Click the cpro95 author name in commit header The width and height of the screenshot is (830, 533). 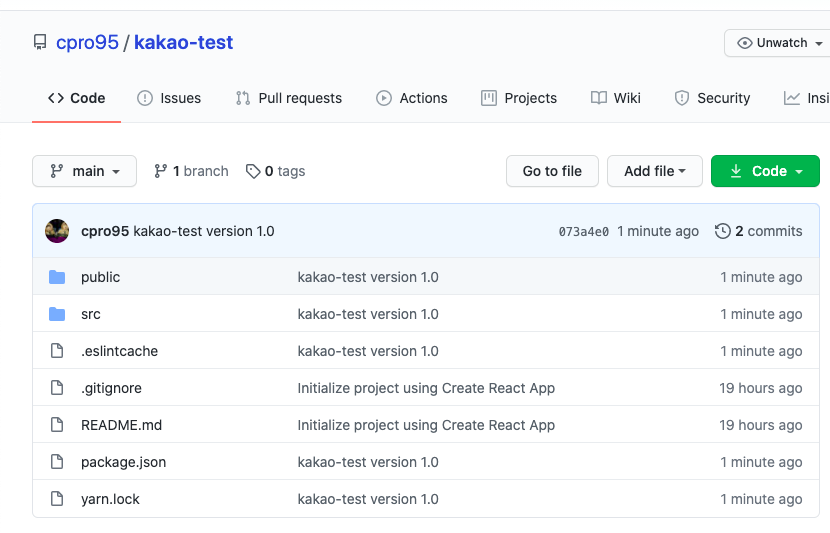point(105,231)
